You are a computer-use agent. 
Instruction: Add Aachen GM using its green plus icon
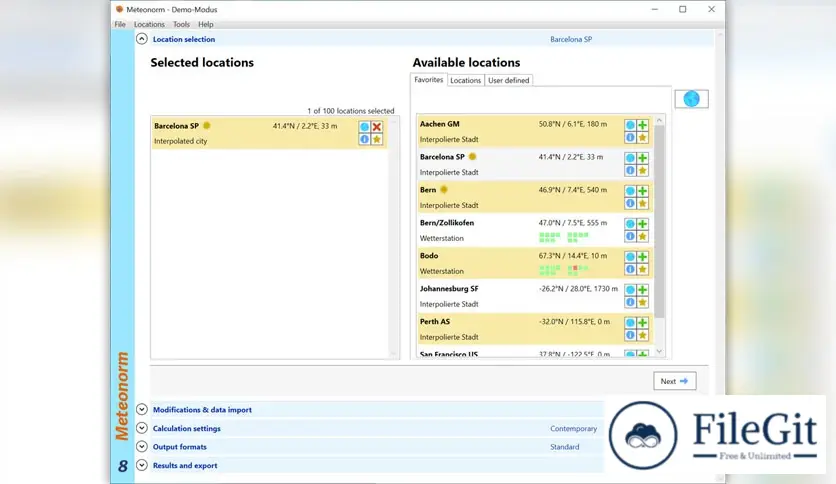(x=643, y=125)
